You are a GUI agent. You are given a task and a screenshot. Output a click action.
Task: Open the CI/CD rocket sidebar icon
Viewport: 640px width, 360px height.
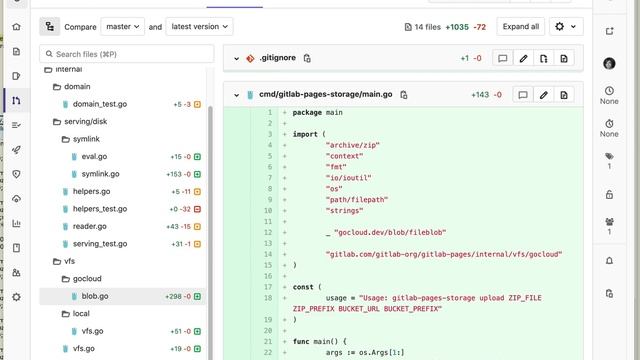click(x=16, y=150)
